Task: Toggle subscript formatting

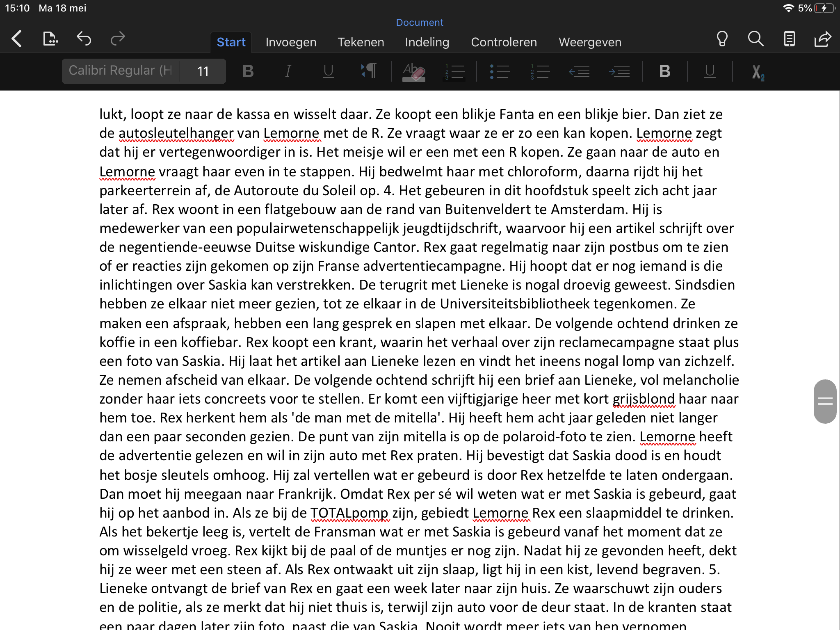Action: (x=758, y=73)
